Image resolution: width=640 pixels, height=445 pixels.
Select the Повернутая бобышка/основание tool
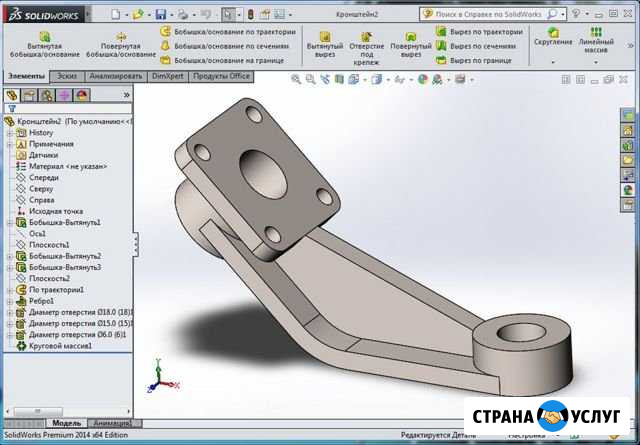121,44
